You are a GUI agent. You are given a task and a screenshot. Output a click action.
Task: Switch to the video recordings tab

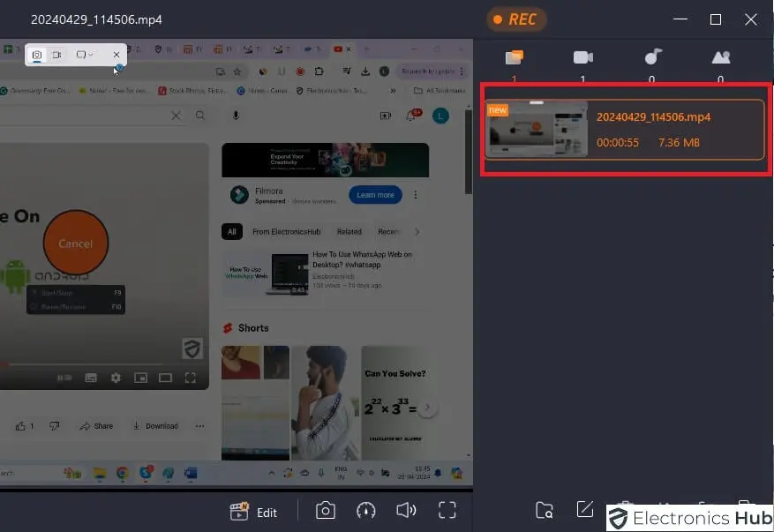[x=583, y=57]
